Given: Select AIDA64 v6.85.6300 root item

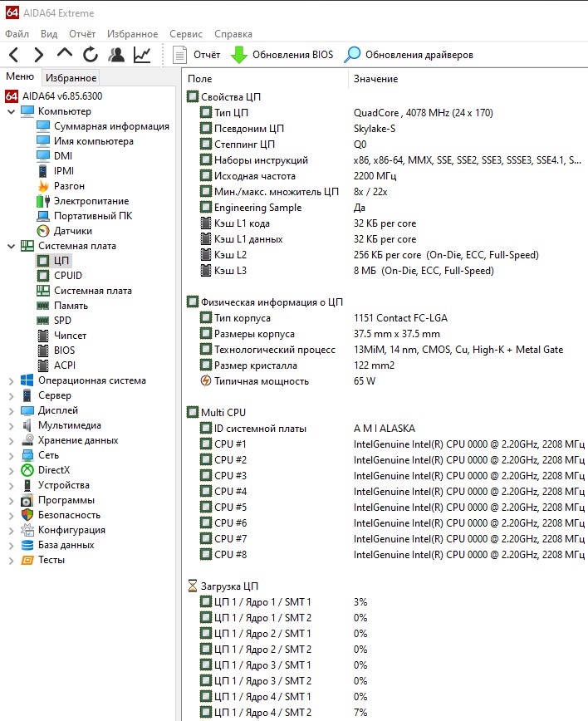Looking at the screenshot, I should [54, 96].
